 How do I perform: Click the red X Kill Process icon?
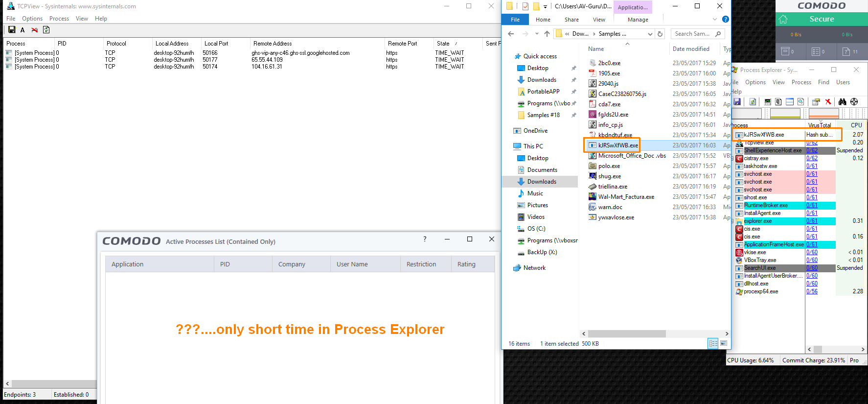pos(828,102)
